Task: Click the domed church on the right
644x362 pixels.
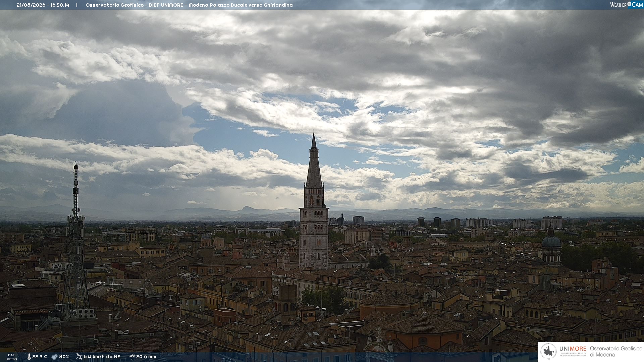Action: (x=551, y=246)
